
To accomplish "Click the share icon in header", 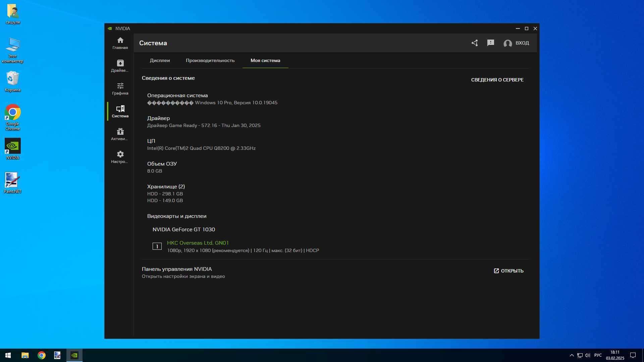I will click(x=474, y=43).
